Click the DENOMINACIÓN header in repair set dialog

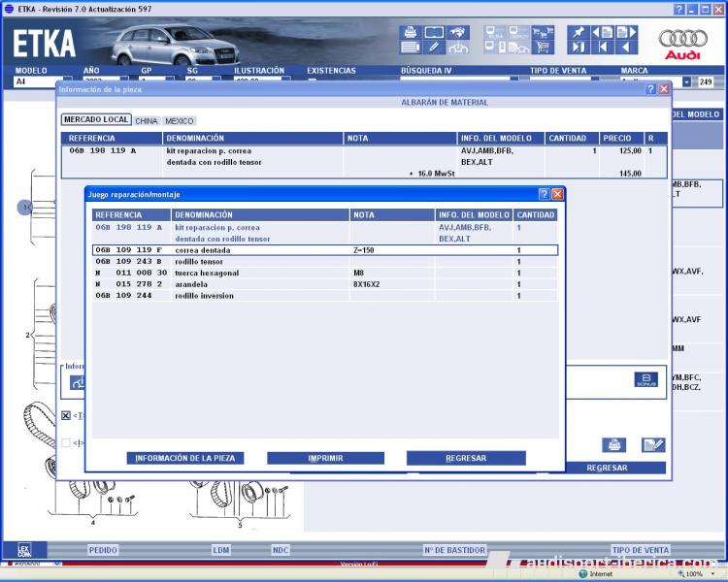click(x=260, y=215)
